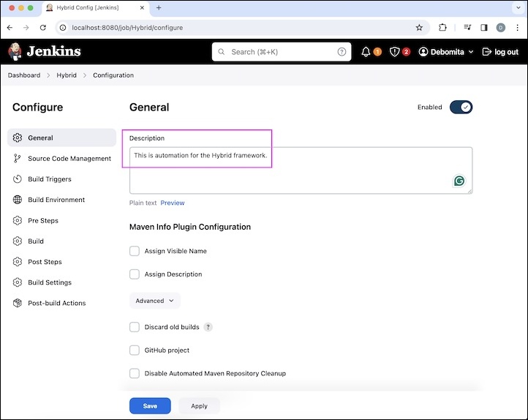Open the description Preview link
Image resolution: width=528 pixels, height=420 pixels.
pyautogui.click(x=173, y=203)
